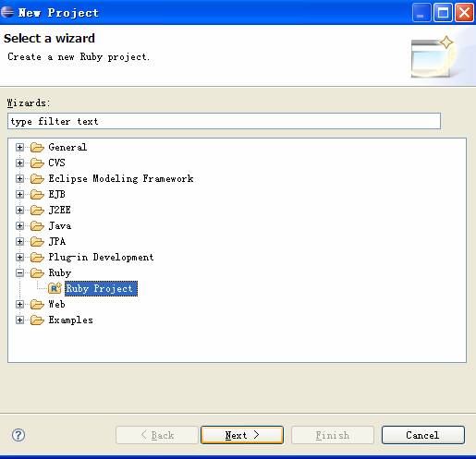Focus the type filter text field
The height and width of the screenshot is (459, 476).
tap(224, 121)
